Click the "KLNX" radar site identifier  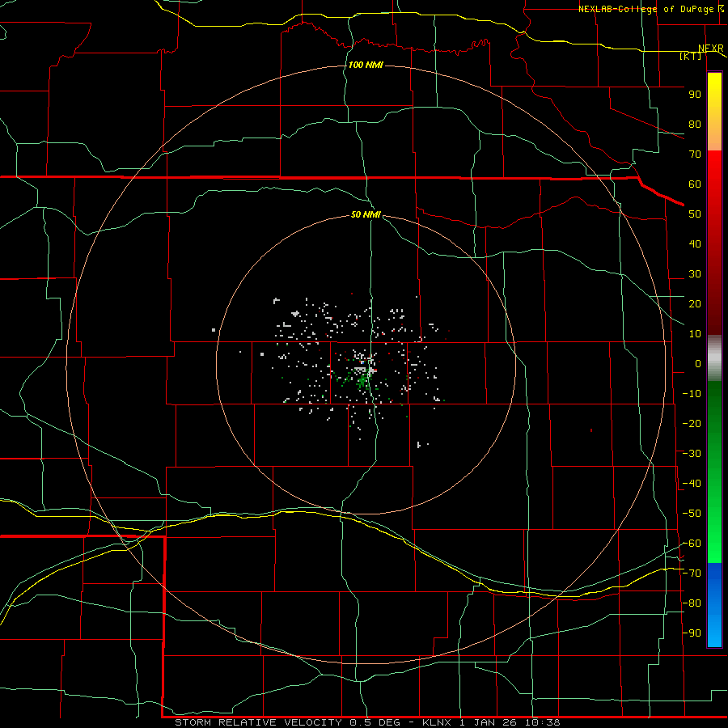437,722
